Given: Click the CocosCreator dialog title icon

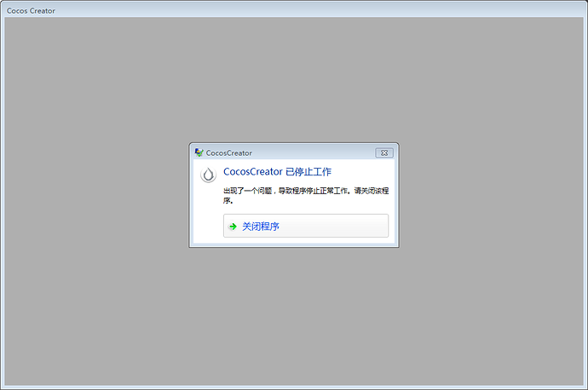Looking at the screenshot, I should pyautogui.click(x=199, y=152).
